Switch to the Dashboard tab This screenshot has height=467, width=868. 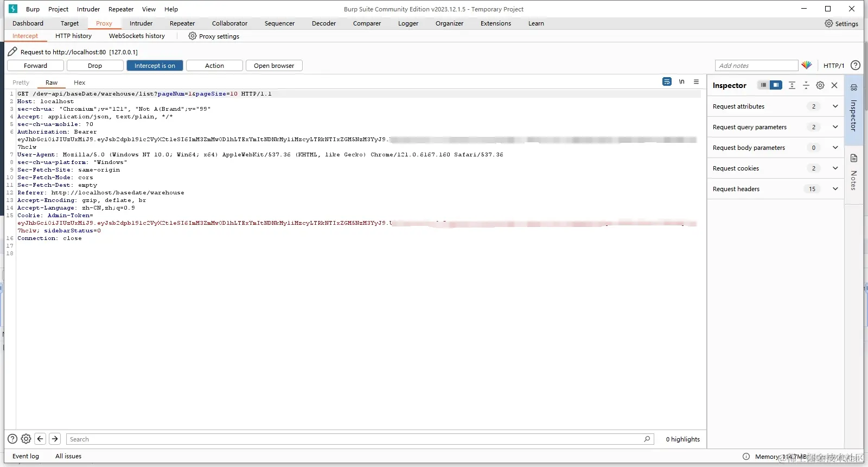28,23
